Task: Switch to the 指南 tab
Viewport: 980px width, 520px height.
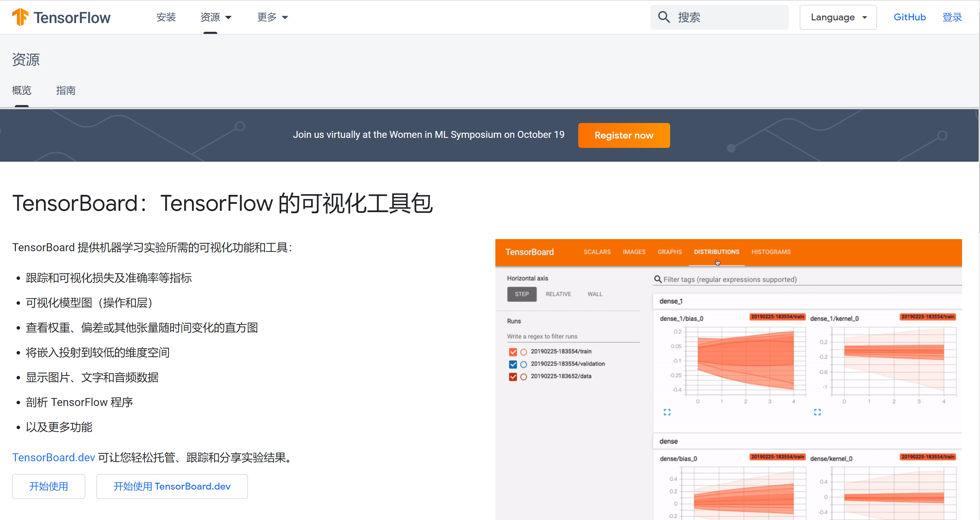Action: coord(66,91)
